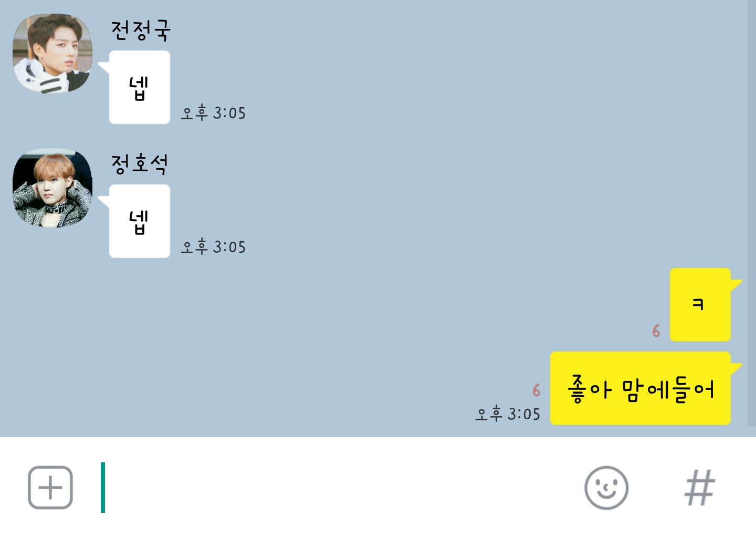Viewport: 756px width, 538px height.
Task: Click unread count 6 beside 좋아 맘에들어
Action: (536, 390)
